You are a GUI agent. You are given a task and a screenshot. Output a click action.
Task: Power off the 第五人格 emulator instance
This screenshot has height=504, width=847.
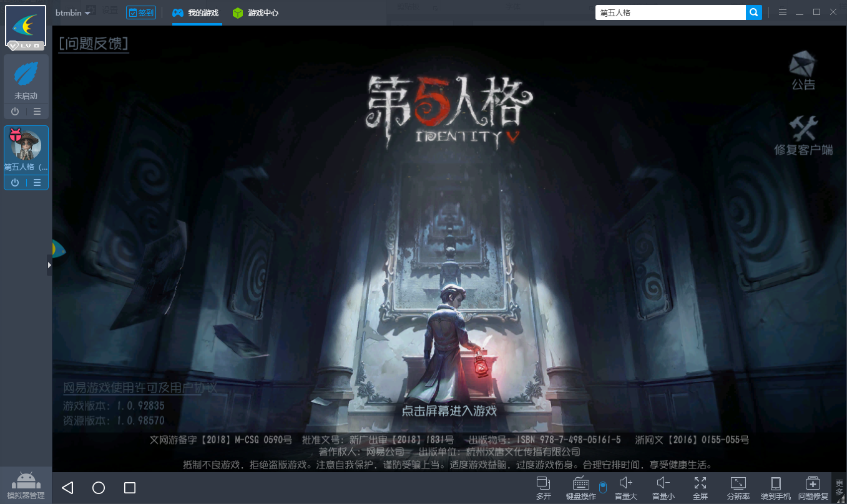(x=15, y=183)
